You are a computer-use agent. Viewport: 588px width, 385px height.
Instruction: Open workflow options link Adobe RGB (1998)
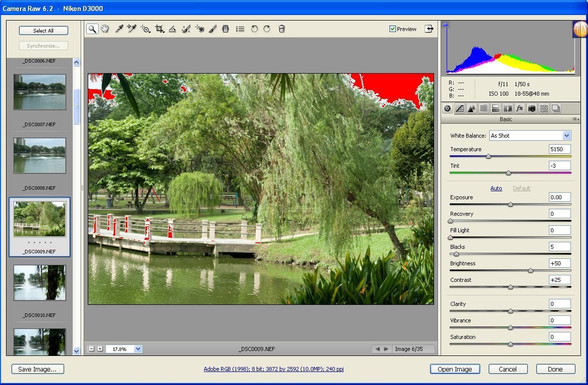coord(273,369)
